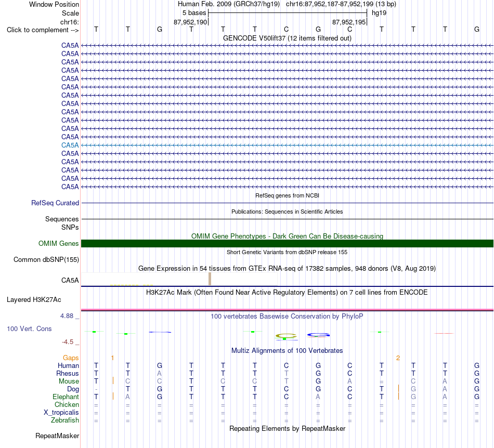The image size is (494, 448).
Task: Click the '5 bases' scale text
Action: tap(194, 13)
